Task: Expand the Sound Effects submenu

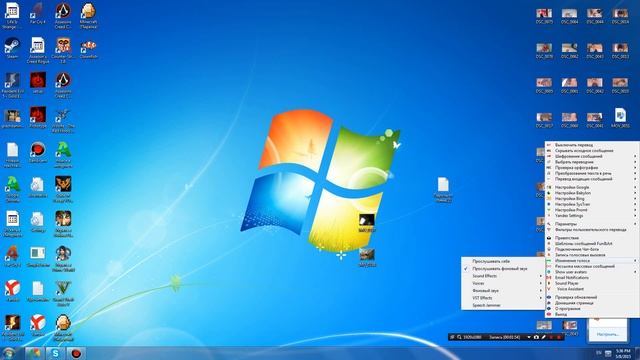Action: pos(502,276)
